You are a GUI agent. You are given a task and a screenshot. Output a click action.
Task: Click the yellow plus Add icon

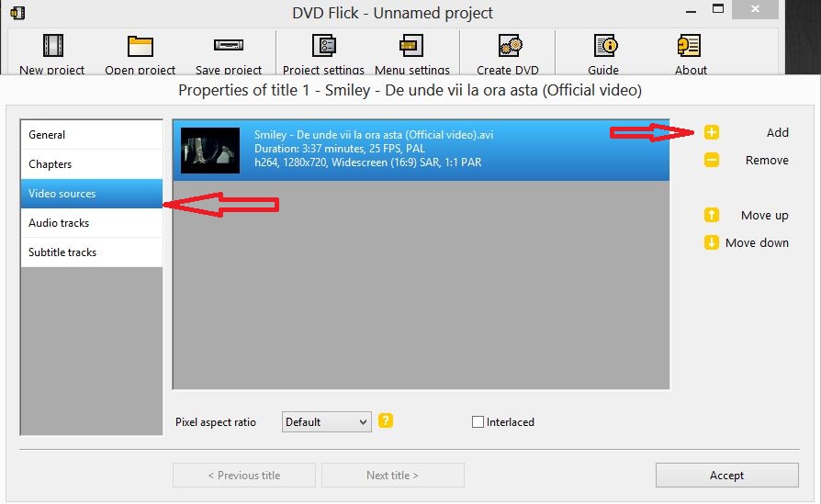pyautogui.click(x=712, y=132)
